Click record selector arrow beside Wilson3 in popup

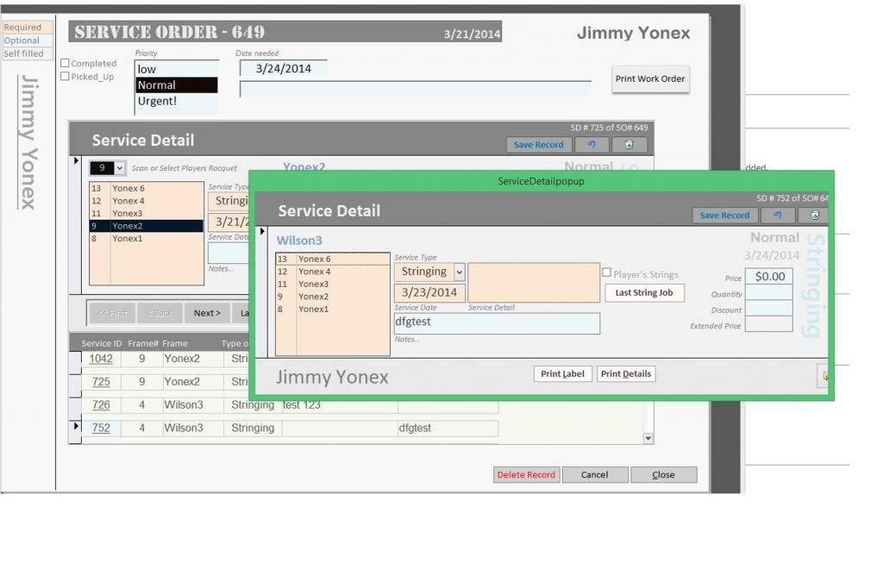(x=262, y=231)
